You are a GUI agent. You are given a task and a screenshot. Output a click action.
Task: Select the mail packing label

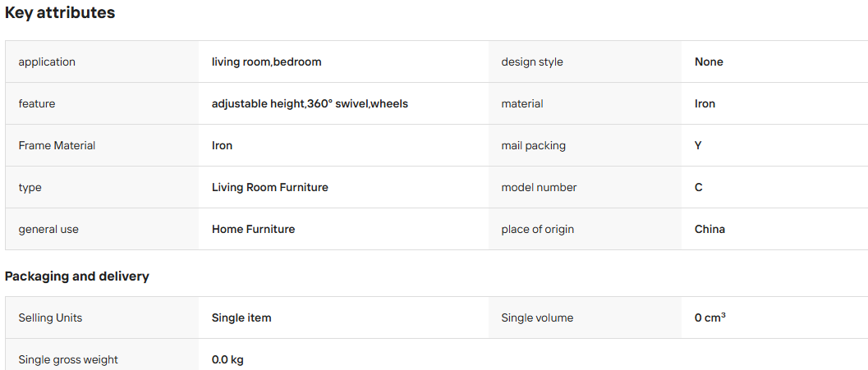[533, 145]
